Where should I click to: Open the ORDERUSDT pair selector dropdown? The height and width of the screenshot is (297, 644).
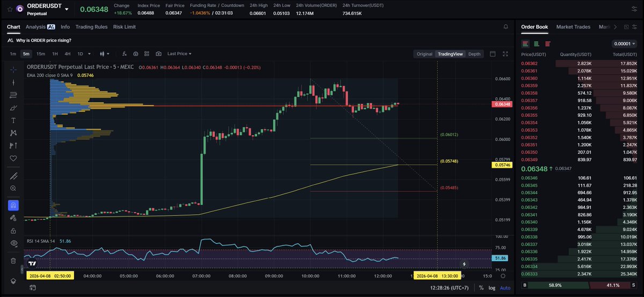click(66, 9)
